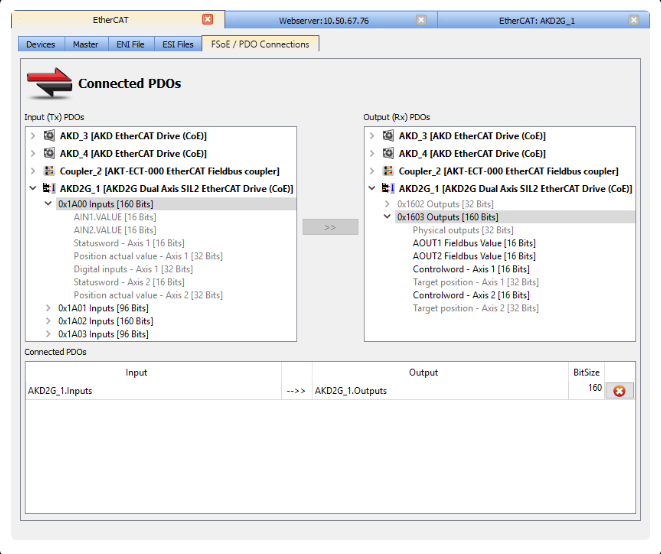Click AKD2G_1.Outputs cell in connected table
The image size is (661, 554).
point(440,391)
